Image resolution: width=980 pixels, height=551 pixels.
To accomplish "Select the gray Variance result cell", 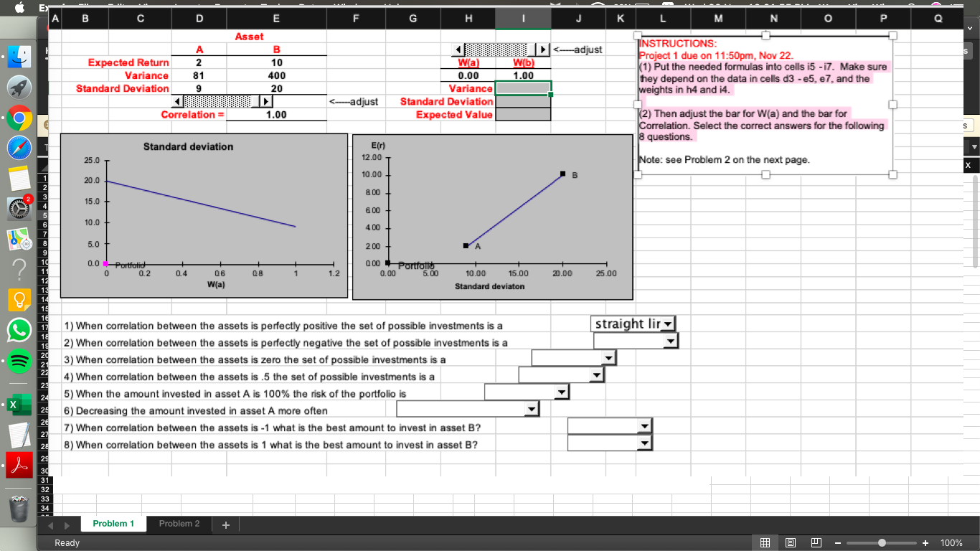I will [x=523, y=88].
